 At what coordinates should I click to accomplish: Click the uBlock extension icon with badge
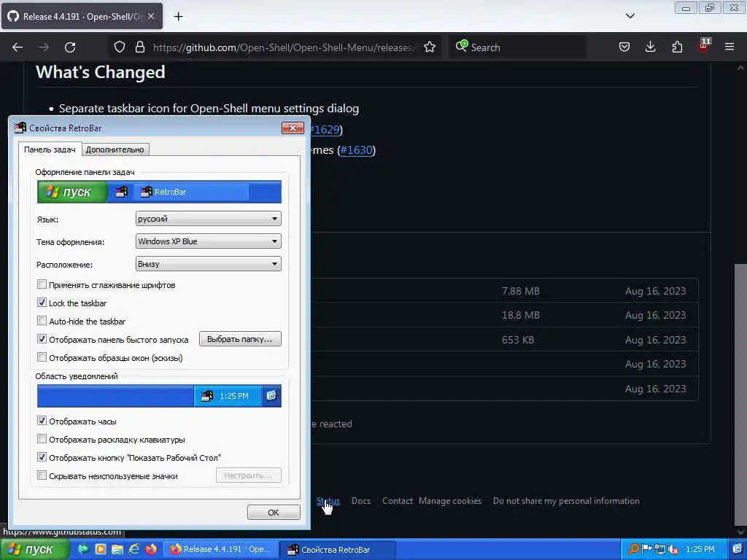coord(704,46)
